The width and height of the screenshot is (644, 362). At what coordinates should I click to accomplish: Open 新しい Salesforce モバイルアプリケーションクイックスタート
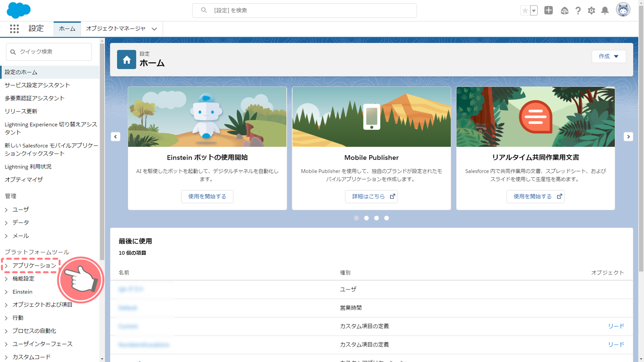coord(52,149)
